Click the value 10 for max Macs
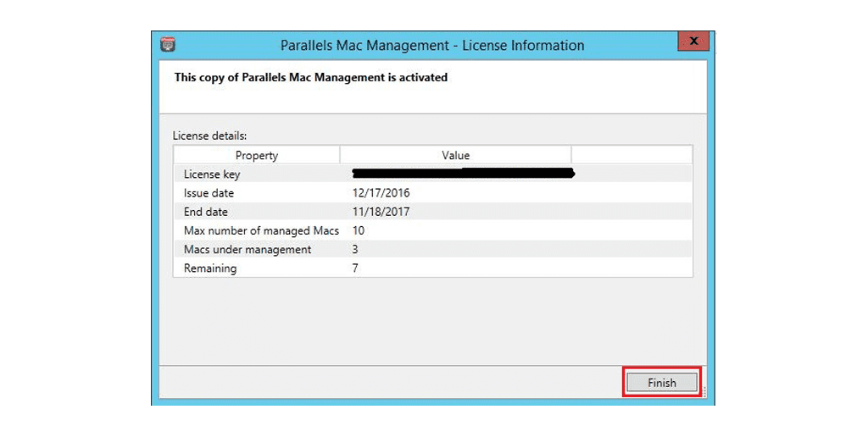 point(359,230)
